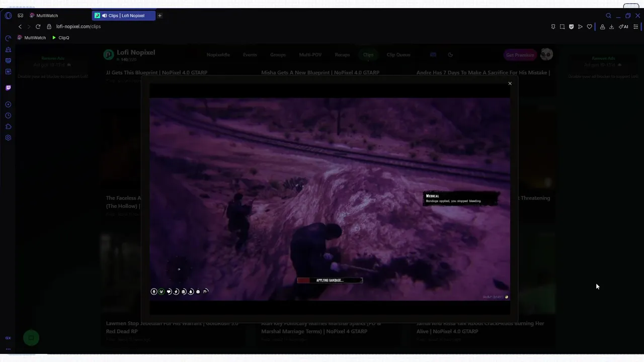This screenshot has height=362, width=644.
Task: Open the downloads icon
Action: click(611, 27)
